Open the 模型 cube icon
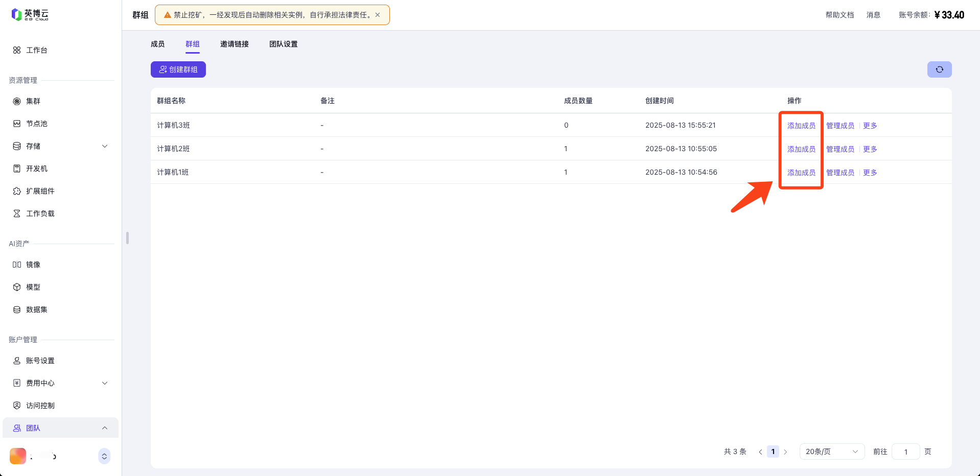 tap(17, 287)
